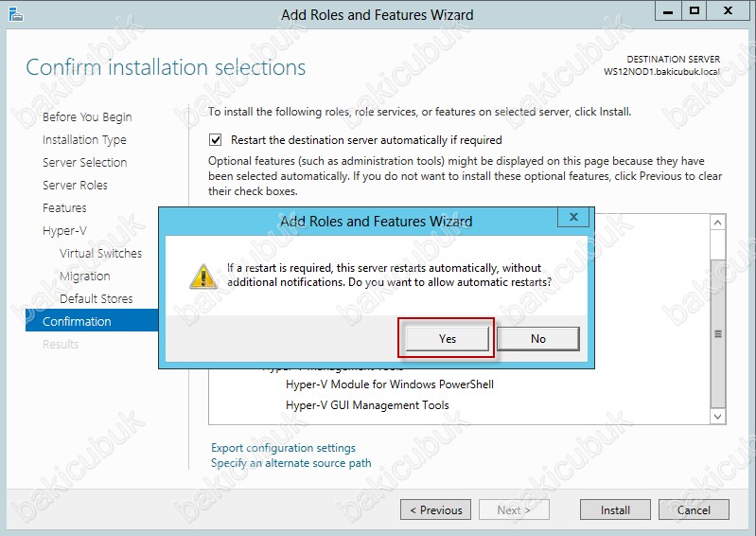This screenshot has width=756, height=536.
Task: Click Hyper-V GUI Management Tools entry
Action: (367, 405)
